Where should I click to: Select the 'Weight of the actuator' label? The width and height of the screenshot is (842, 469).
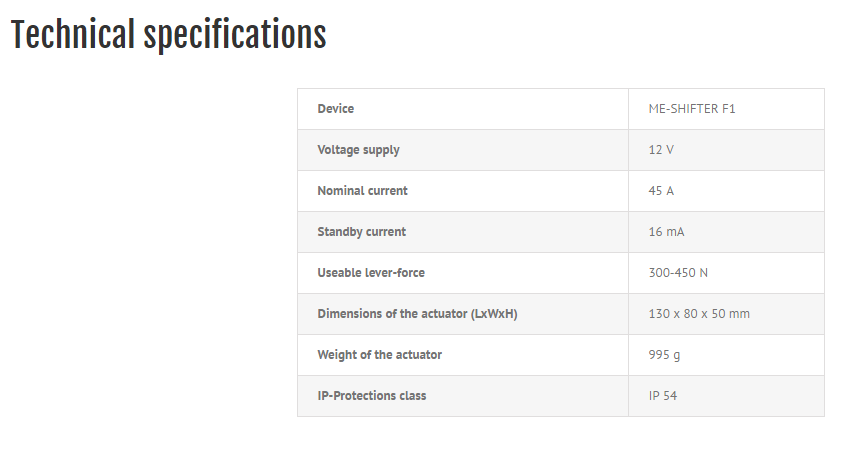pyautogui.click(x=379, y=355)
